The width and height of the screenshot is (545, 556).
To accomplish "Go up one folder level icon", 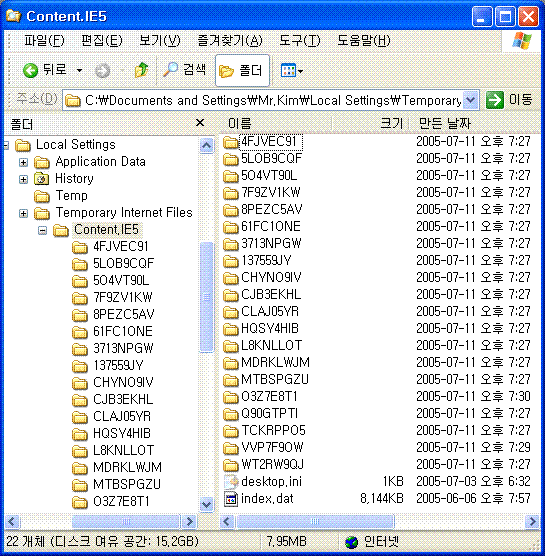I will coord(141,70).
